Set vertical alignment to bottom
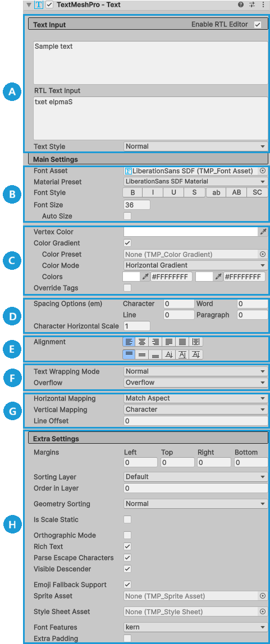The image size is (270, 644). click(x=155, y=355)
